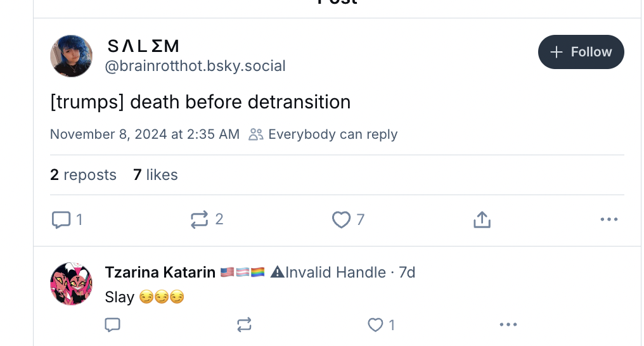Open more options on Tzarina Katarin's reply

click(x=508, y=325)
